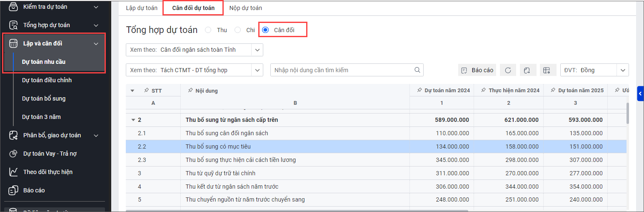This screenshot has height=212, width=644.
Task: Open Dự toán điều chỉnh in sidebar
Action: 47,80
